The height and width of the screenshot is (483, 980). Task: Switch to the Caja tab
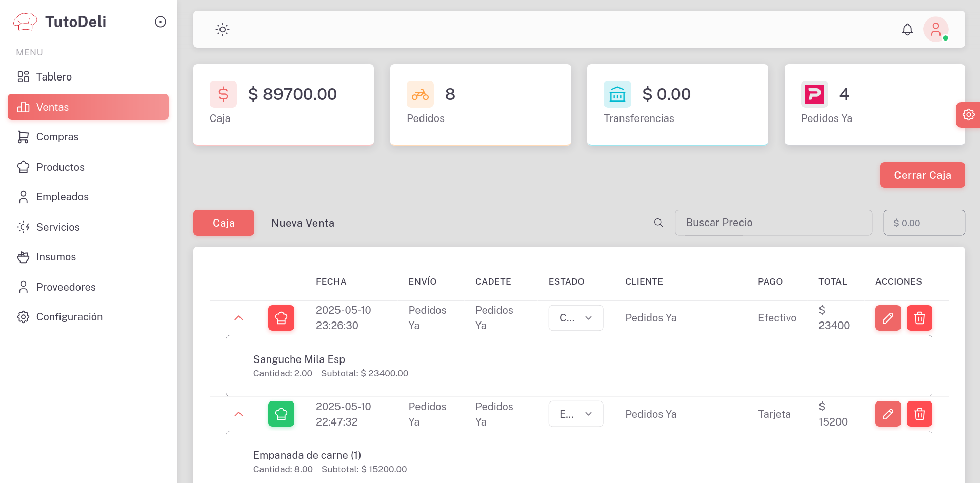coord(223,223)
